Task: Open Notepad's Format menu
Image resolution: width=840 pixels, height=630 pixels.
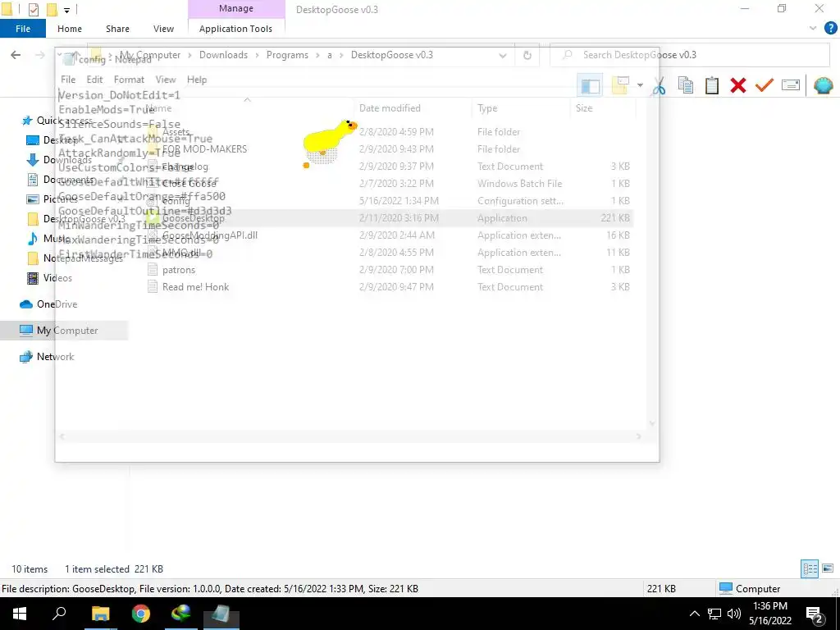Action: (x=129, y=80)
